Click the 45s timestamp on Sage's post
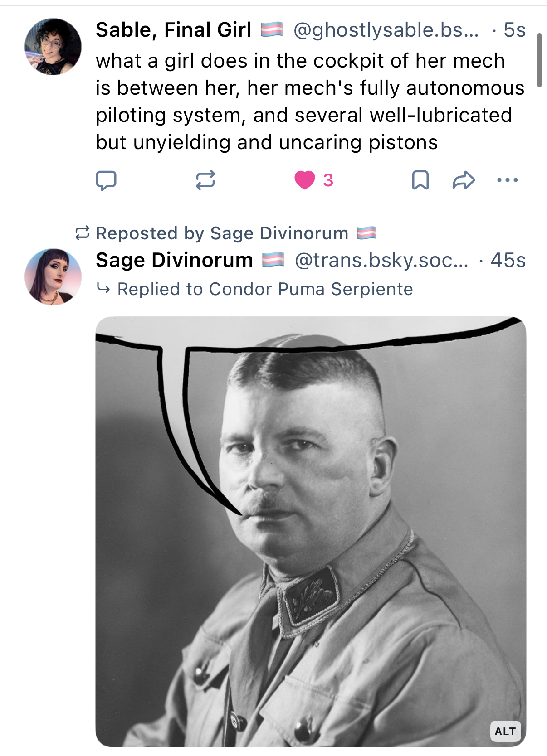 pyautogui.click(x=508, y=260)
